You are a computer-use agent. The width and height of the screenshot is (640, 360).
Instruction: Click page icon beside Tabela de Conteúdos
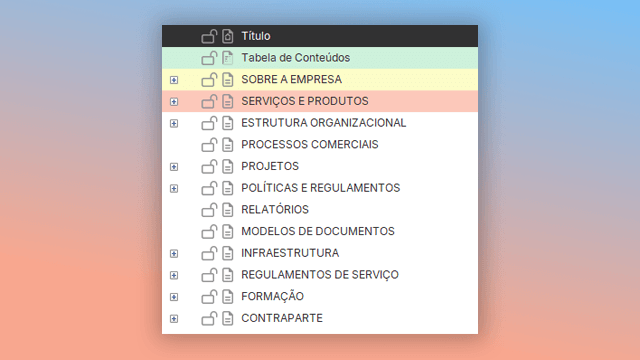[x=228, y=58]
